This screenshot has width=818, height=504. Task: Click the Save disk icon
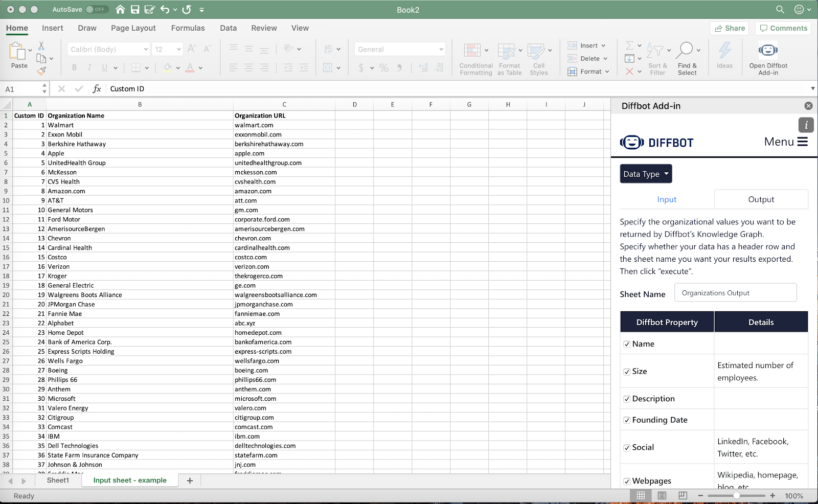[135, 9]
